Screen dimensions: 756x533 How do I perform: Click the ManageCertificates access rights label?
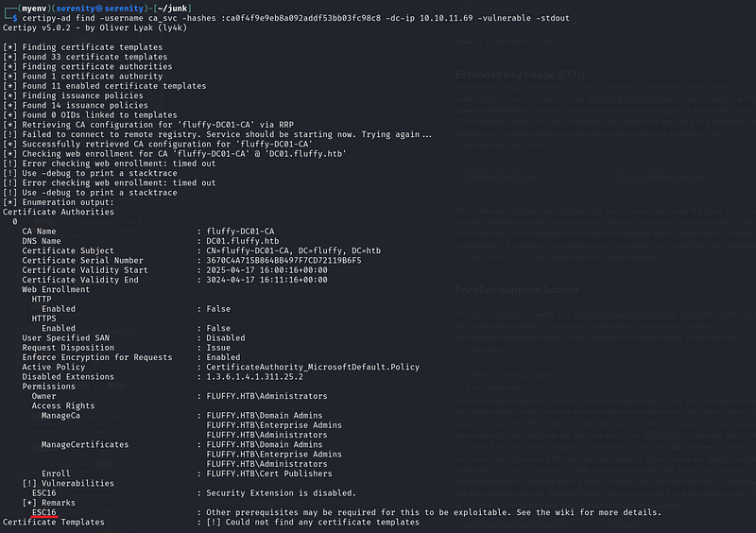(x=85, y=445)
